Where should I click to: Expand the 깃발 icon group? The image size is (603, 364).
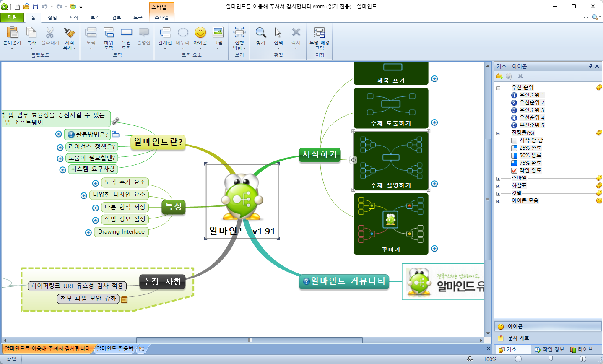coord(499,194)
